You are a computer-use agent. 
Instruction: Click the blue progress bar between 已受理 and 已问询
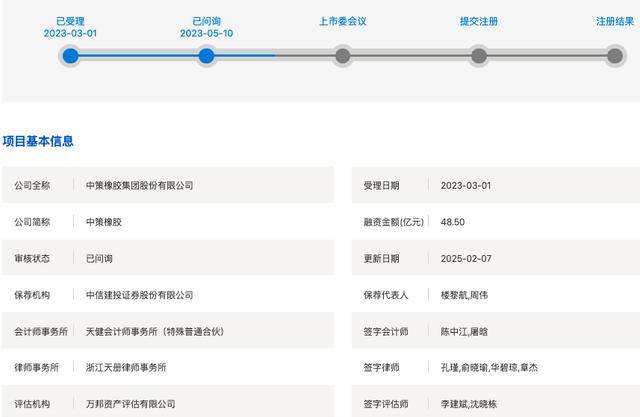click(138, 56)
